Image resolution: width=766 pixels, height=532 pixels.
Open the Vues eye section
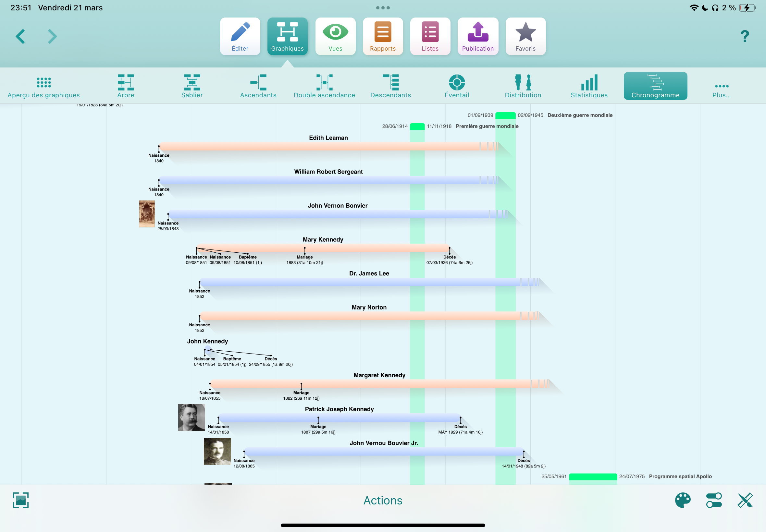pos(335,36)
